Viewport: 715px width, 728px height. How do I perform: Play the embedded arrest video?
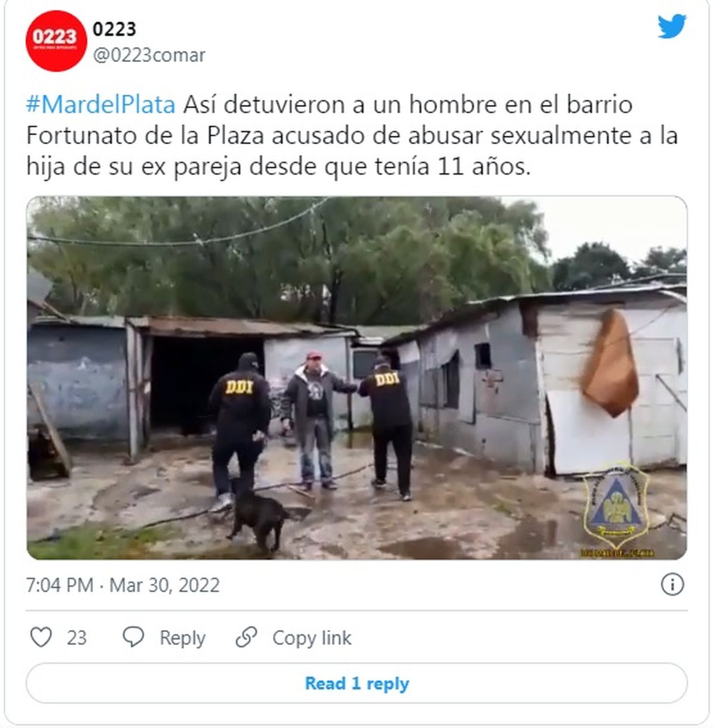point(357,378)
